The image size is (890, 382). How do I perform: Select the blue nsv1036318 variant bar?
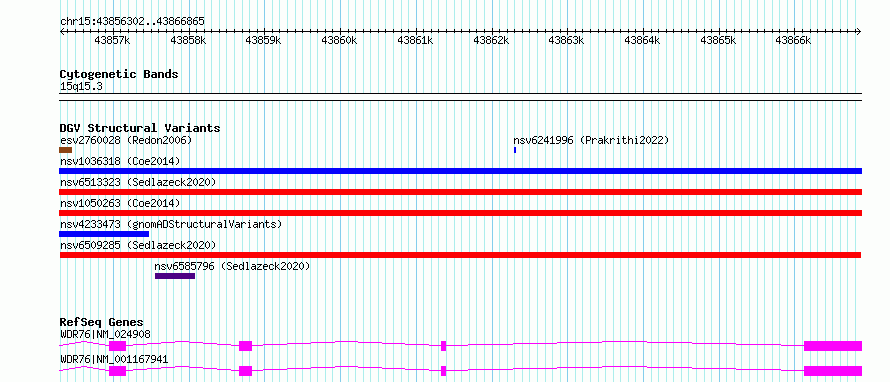point(460,171)
